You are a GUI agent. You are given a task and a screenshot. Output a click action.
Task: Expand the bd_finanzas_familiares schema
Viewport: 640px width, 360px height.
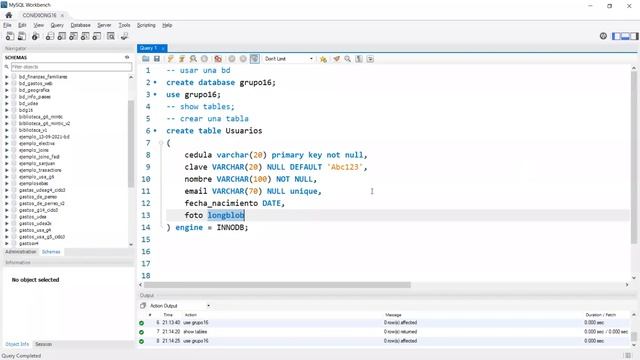[7, 77]
